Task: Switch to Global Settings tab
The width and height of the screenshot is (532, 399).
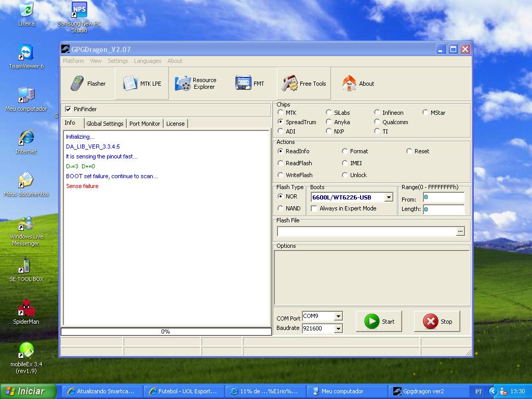Action: coord(105,124)
